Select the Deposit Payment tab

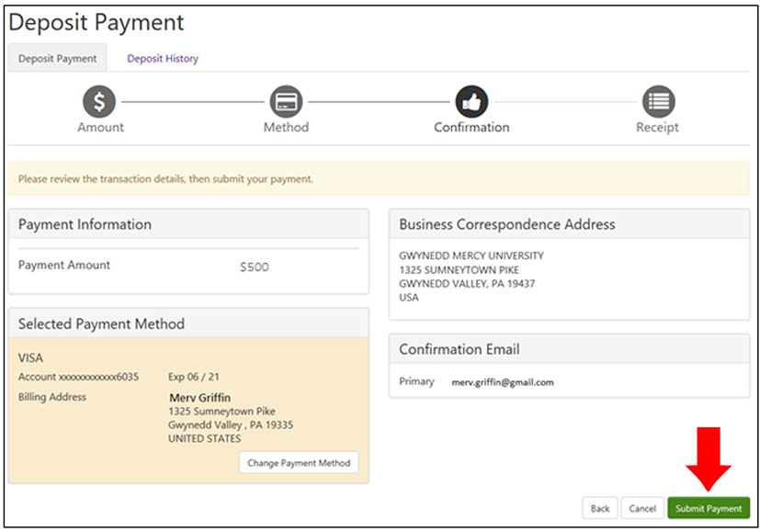[57, 58]
